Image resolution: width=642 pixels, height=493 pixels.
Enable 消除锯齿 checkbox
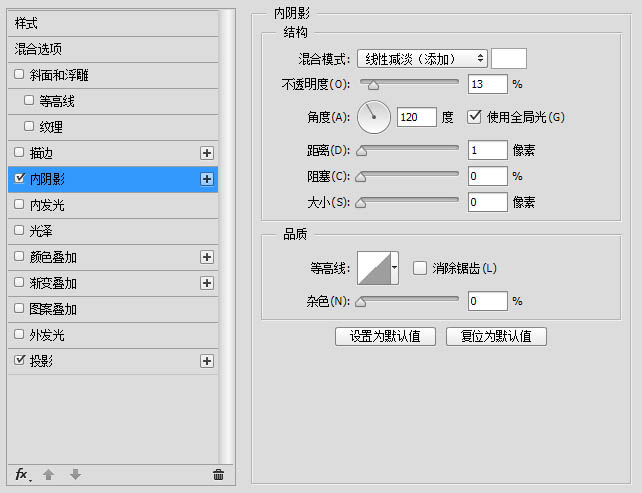pyautogui.click(x=420, y=268)
